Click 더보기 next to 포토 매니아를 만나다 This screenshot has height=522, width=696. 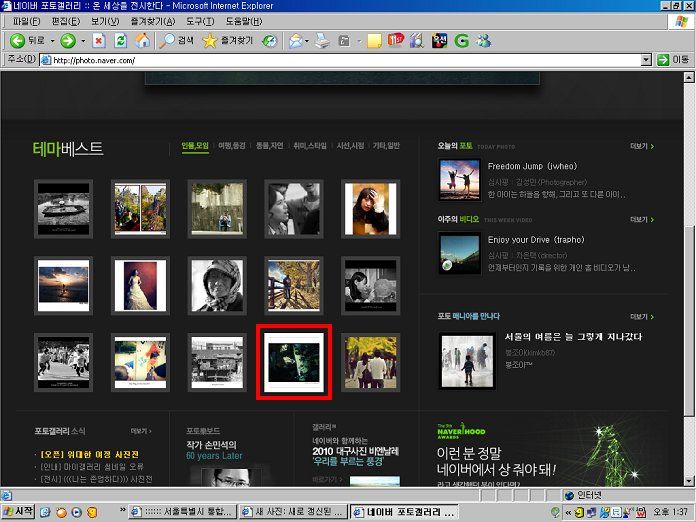(642, 316)
